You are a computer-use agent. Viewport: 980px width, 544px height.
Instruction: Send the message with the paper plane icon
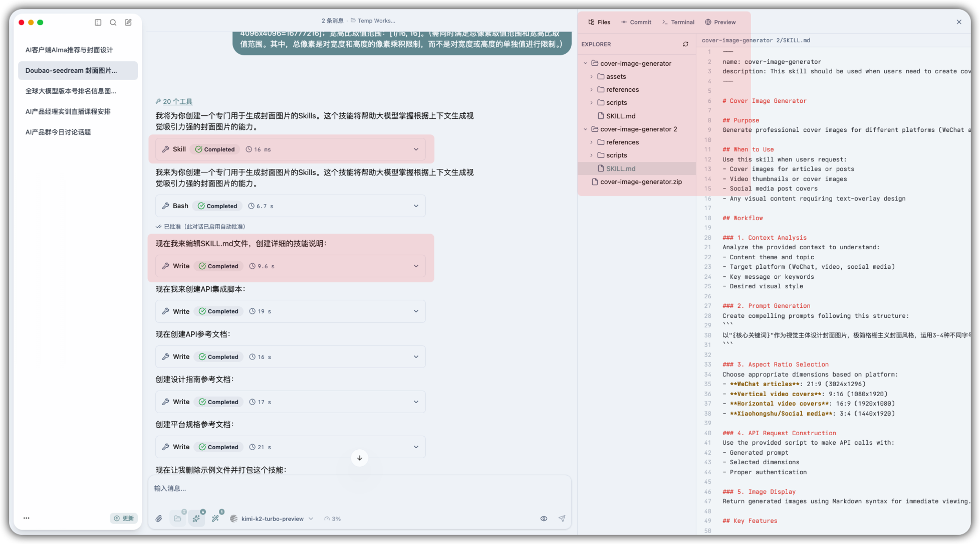[x=562, y=518]
